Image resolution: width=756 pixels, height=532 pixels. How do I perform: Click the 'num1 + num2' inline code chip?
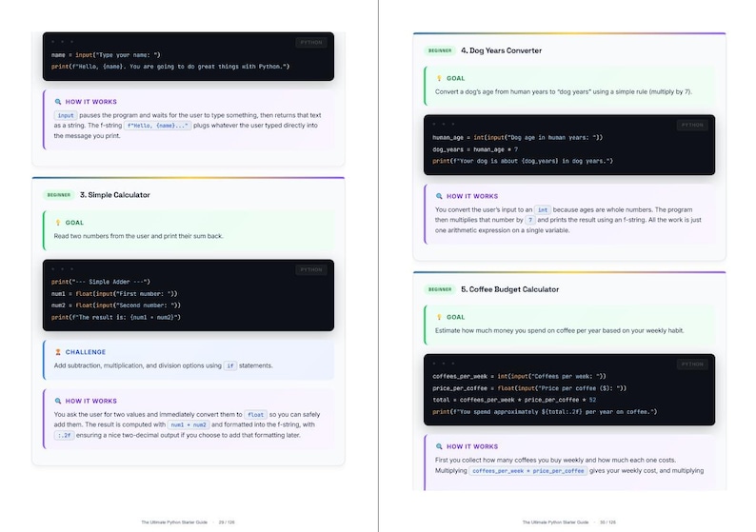pyautogui.click(x=189, y=425)
